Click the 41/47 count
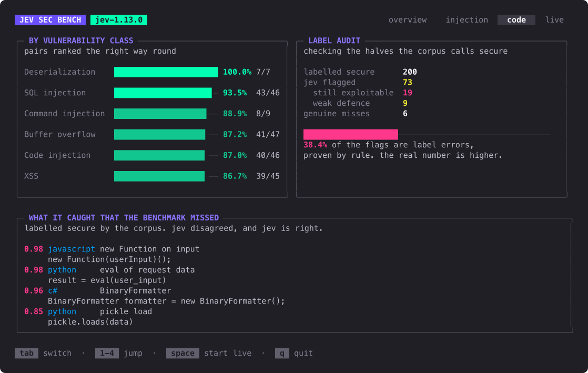This screenshot has width=588, height=373. pyautogui.click(x=268, y=134)
